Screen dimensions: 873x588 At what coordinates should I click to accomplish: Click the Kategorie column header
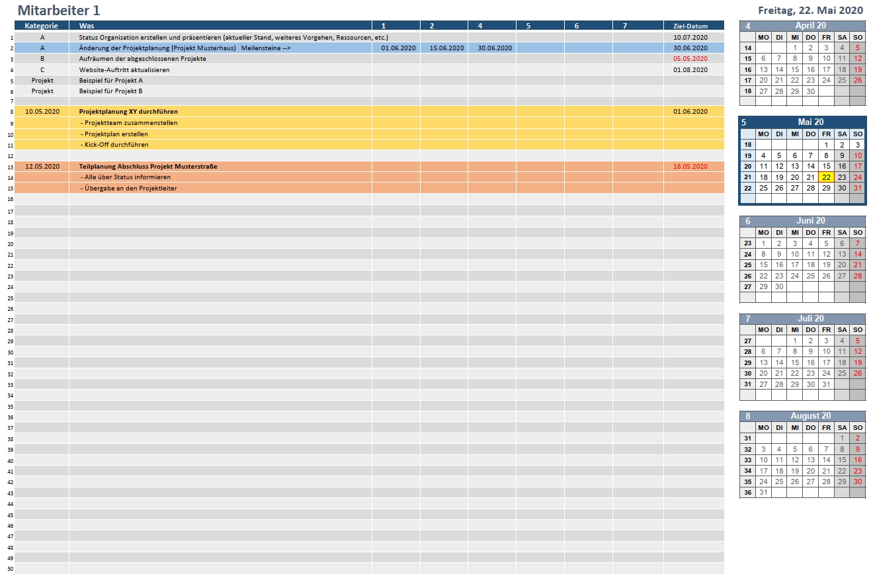(x=42, y=26)
